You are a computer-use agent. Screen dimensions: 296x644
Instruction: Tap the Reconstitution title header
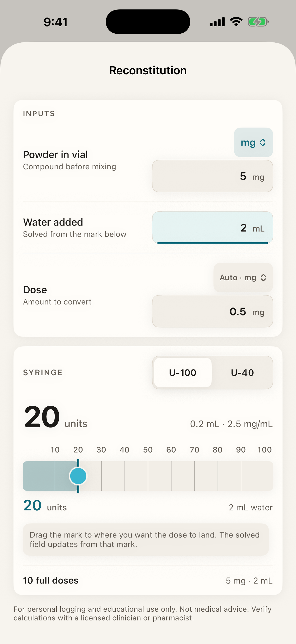(x=148, y=70)
